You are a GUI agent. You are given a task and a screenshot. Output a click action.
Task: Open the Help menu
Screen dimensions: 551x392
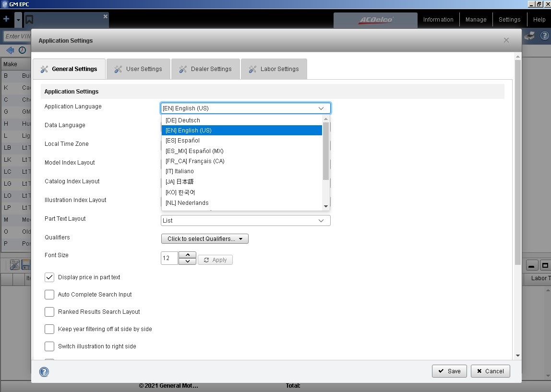(x=539, y=20)
